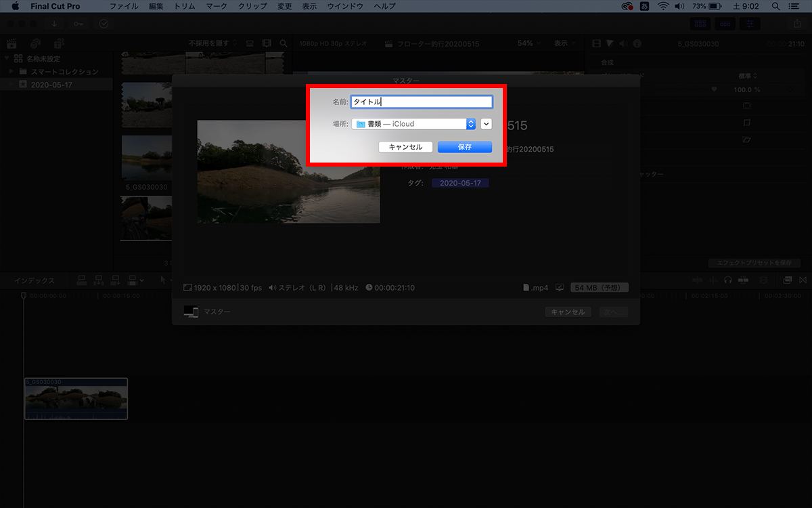Screen dimensions: 812x508
Task: Open the ファイル menu
Action: (123, 6)
